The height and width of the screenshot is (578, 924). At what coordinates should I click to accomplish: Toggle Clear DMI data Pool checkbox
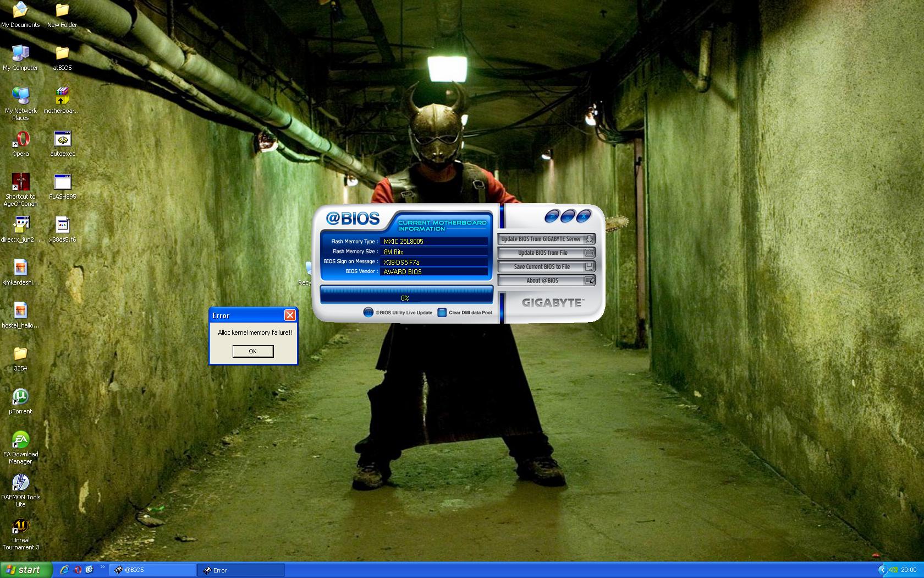point(442,312)
